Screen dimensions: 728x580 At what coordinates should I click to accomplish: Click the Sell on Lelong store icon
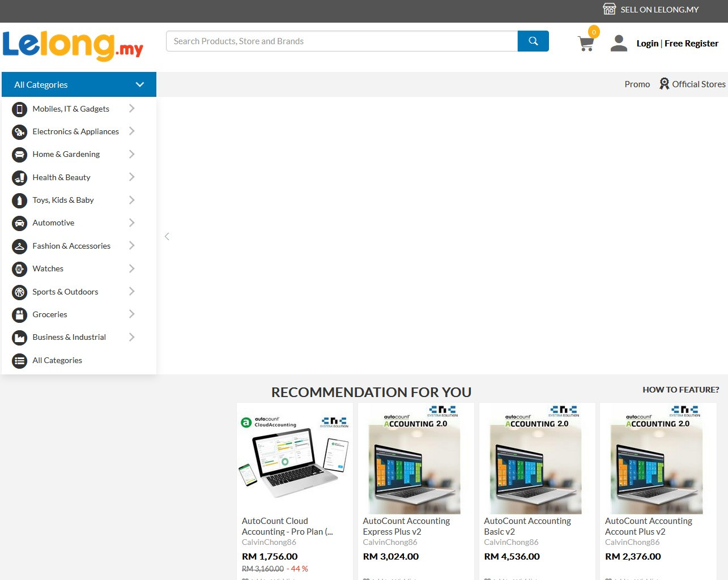coord(609,9)
